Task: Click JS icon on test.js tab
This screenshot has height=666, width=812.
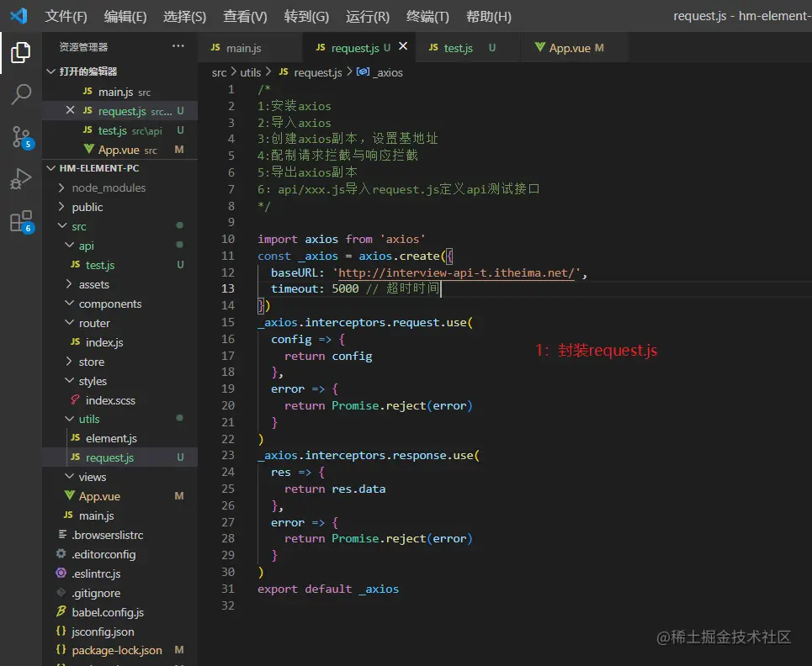Action: (433, 48)
